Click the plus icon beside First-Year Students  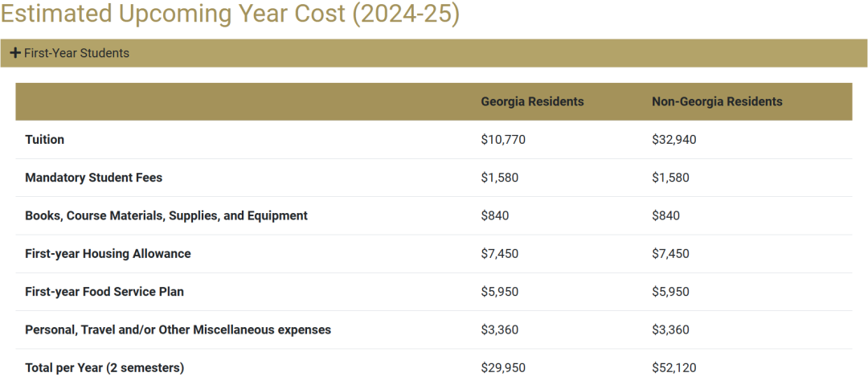[15, 53]
